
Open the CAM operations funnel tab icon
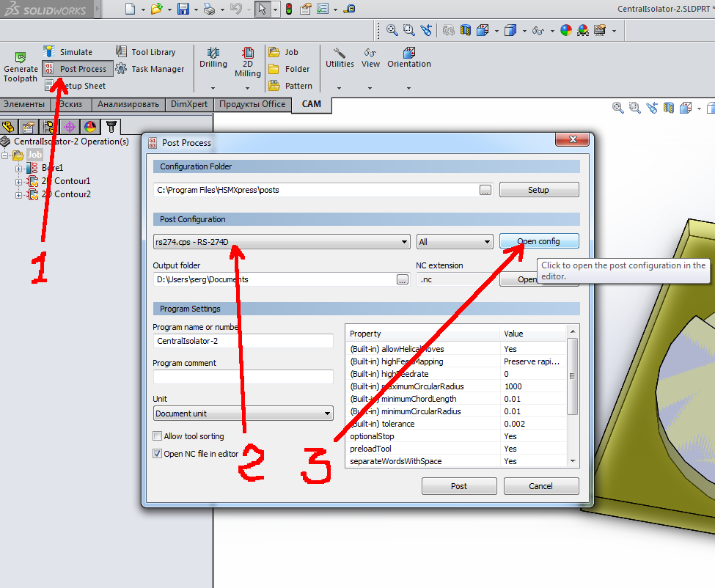(111, 126)
